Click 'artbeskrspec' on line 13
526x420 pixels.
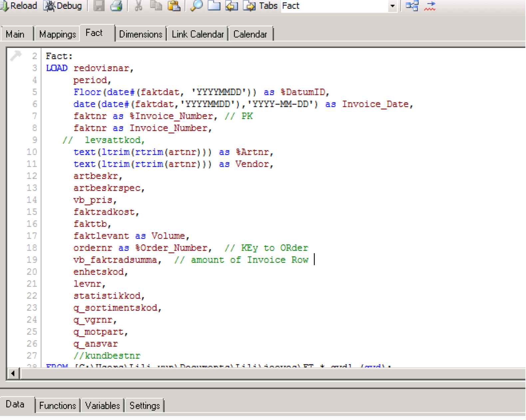pyautogui.click(x=107, y=188)
